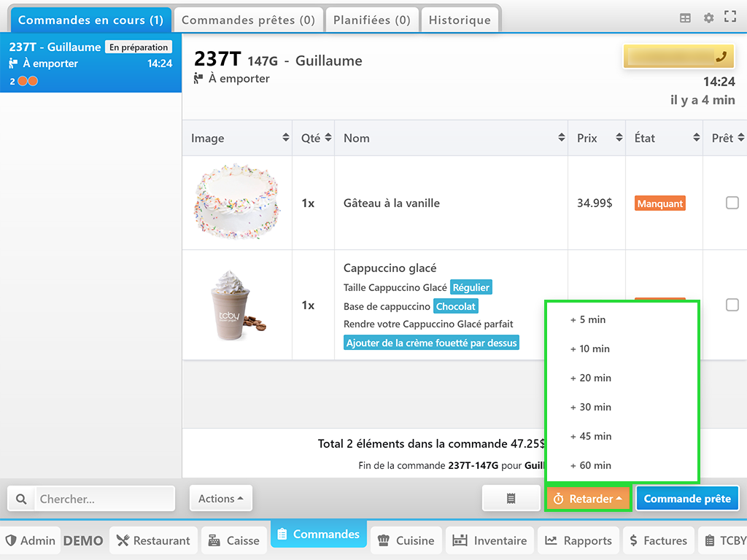Click the vanilla cake thumbnail
This screenshot has width=747, height=560.
[x=236, y=202]
